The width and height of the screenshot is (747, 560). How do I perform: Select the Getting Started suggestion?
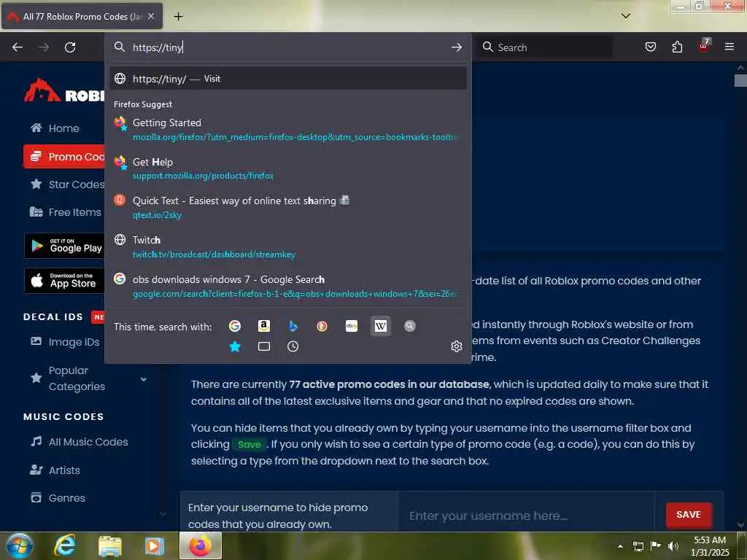[288, 130]
